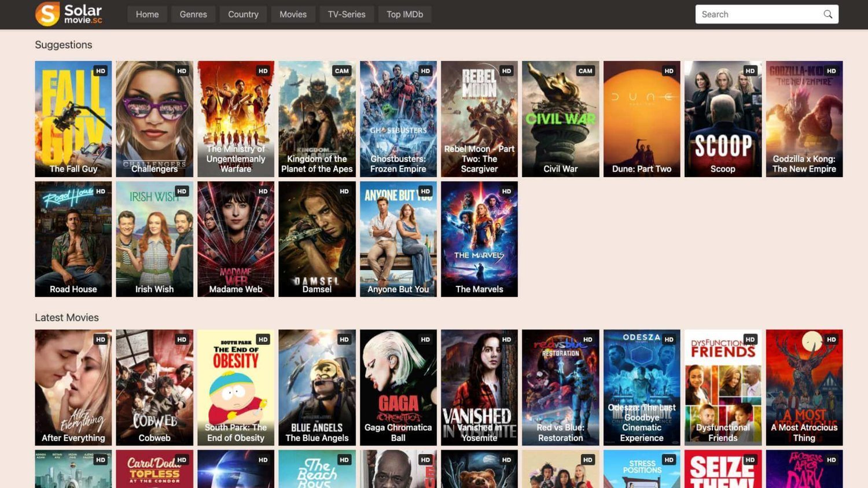Click the Carol Doda Topless poster
This screenshot has width=868, height=488.
pos(155,469)
